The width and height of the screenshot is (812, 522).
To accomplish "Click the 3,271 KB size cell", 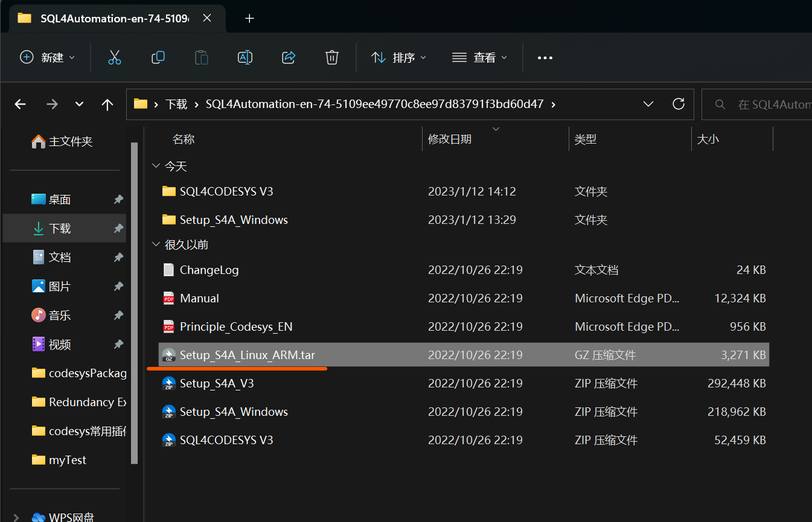I will click(x=743, y=355).
